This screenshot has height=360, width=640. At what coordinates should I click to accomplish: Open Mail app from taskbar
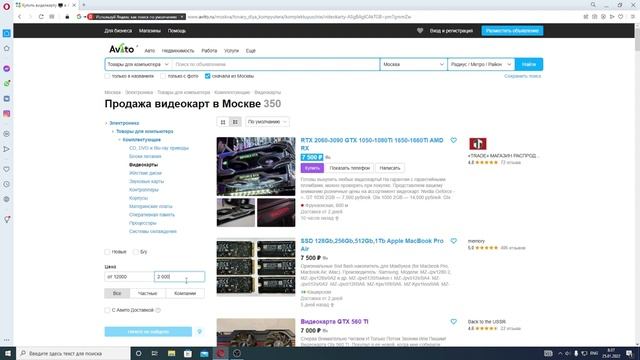pos(204,353)
